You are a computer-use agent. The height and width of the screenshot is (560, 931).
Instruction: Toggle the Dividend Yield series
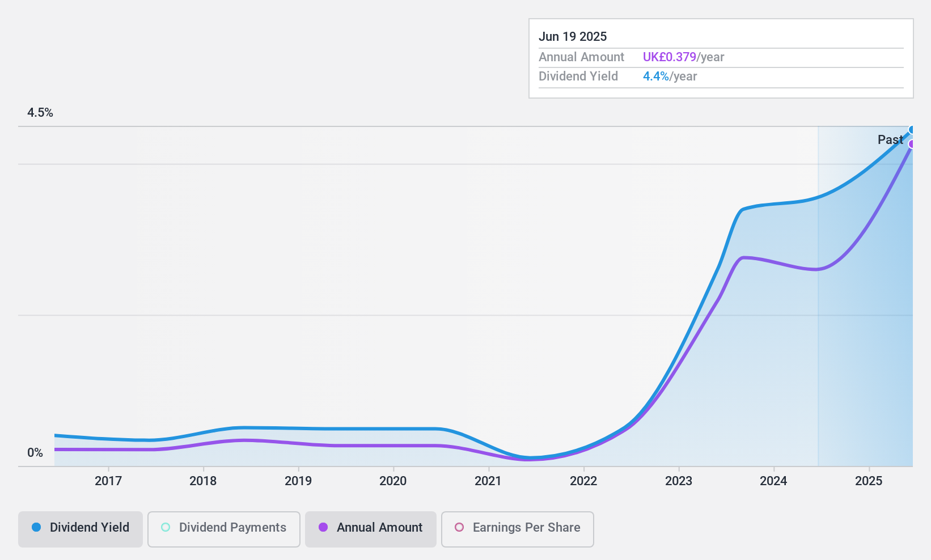81,529
